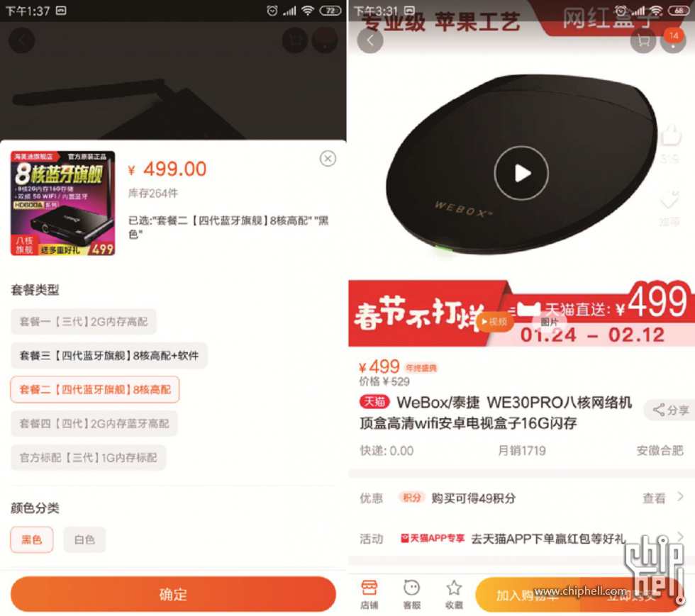Tap the 收藏 favorite star

click(x=454, y=594)
